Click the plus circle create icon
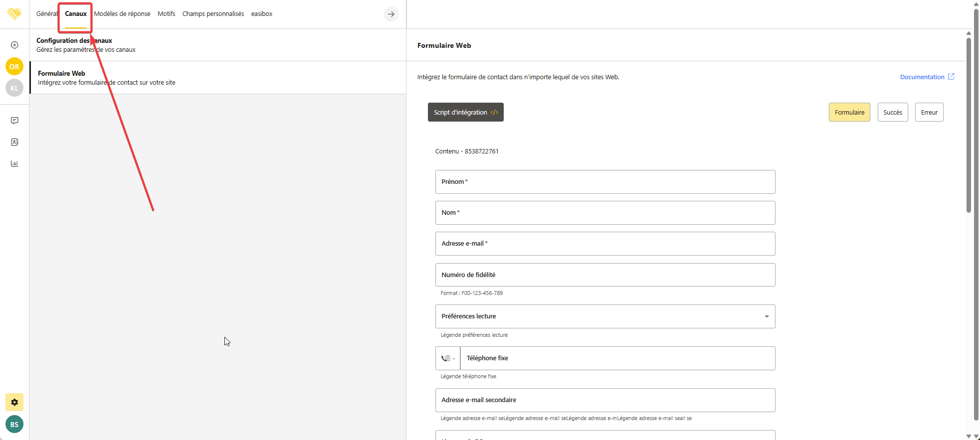Image resolution: width=980 pixels, height=440 pixels. 14,45
